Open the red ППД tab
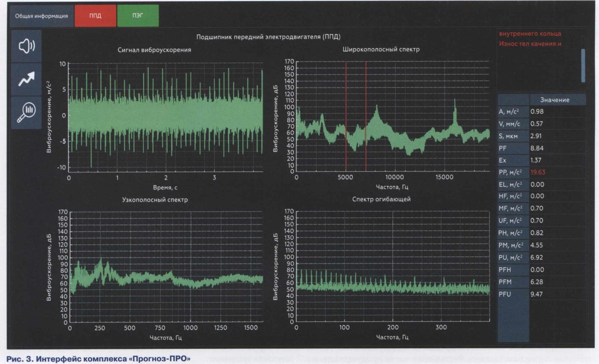599x364 pixels. [x=95, y=16]
